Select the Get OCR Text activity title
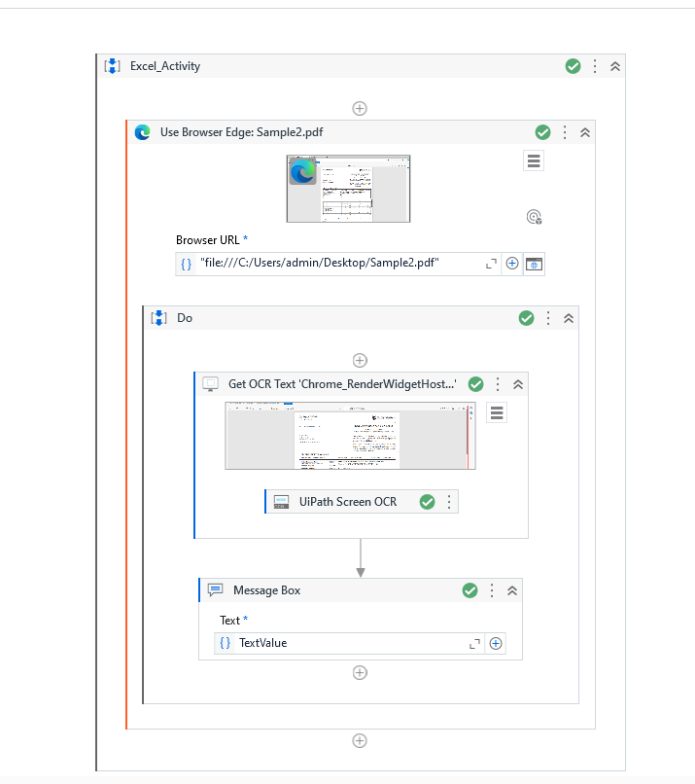The image size is (695, 784). coord(342,384)
